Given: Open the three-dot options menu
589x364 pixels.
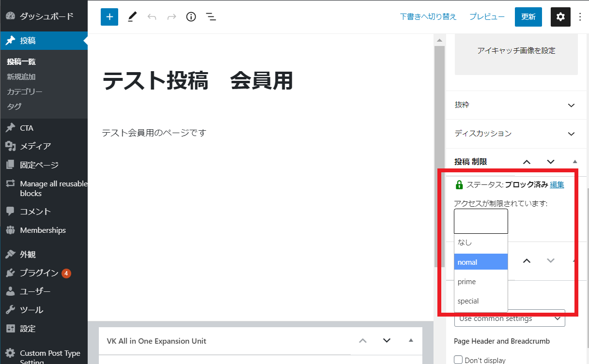Looking at the screenshot, I should coord(580,17).
